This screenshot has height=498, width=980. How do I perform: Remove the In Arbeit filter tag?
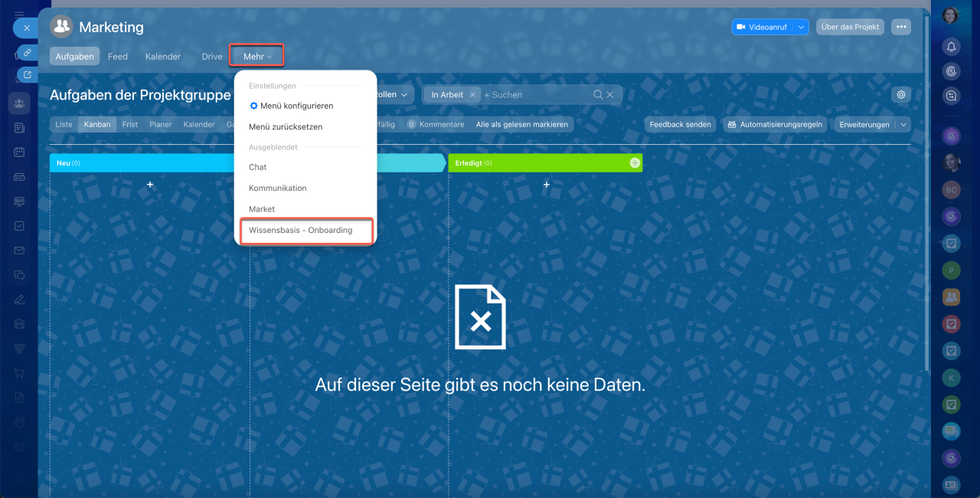click(x=472, y=95)
